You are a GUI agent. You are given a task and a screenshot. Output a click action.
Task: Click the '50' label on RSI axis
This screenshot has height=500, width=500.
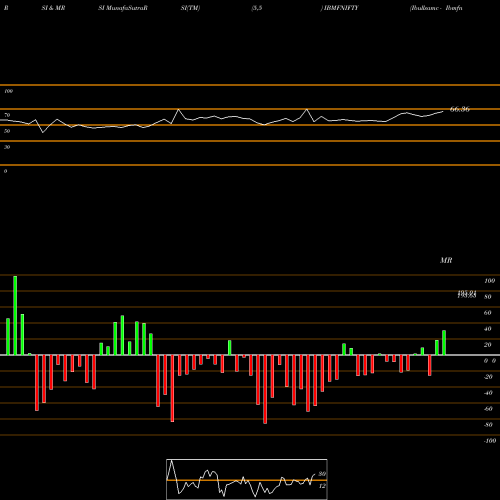coord(7,131)
